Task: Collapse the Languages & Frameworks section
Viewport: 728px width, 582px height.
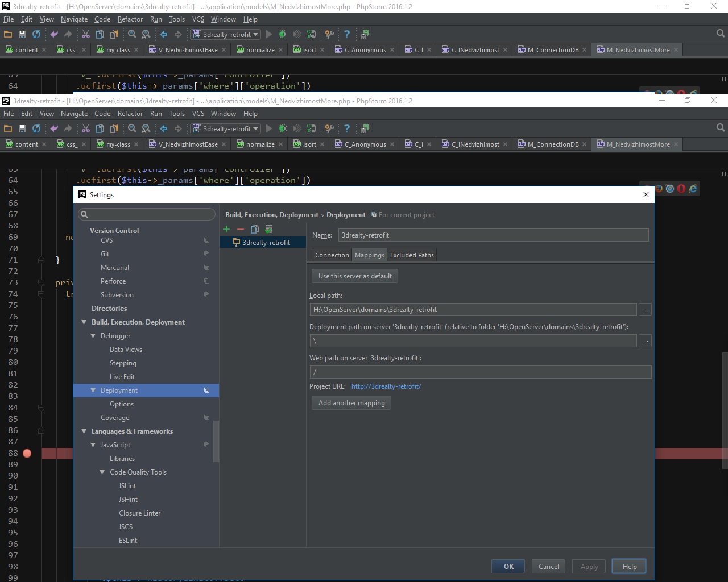Action: (x=84, y=431)
